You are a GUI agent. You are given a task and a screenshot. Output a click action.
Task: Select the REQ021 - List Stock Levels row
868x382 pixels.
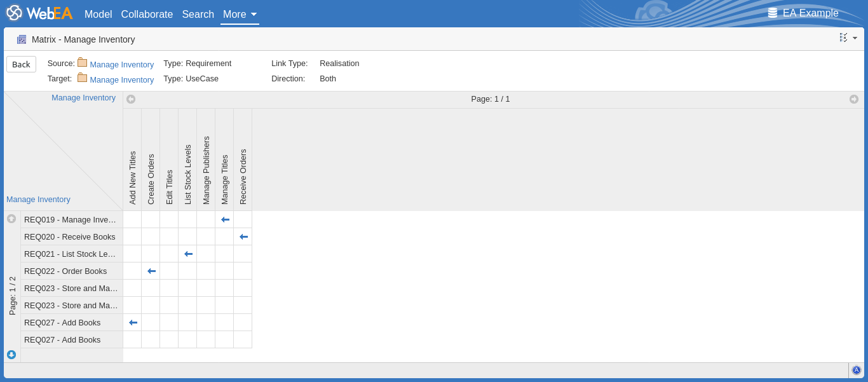click(x=70, y=254)
